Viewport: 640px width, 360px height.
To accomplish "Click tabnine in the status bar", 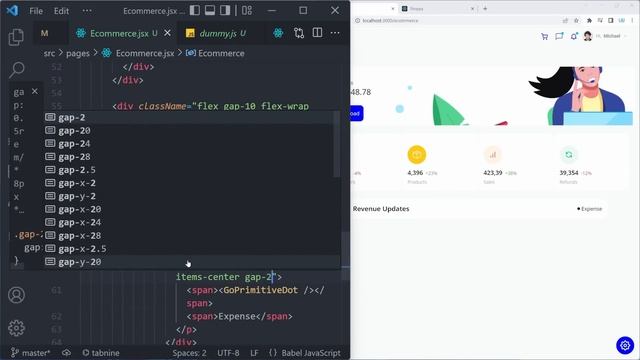I will click(101, 353).
